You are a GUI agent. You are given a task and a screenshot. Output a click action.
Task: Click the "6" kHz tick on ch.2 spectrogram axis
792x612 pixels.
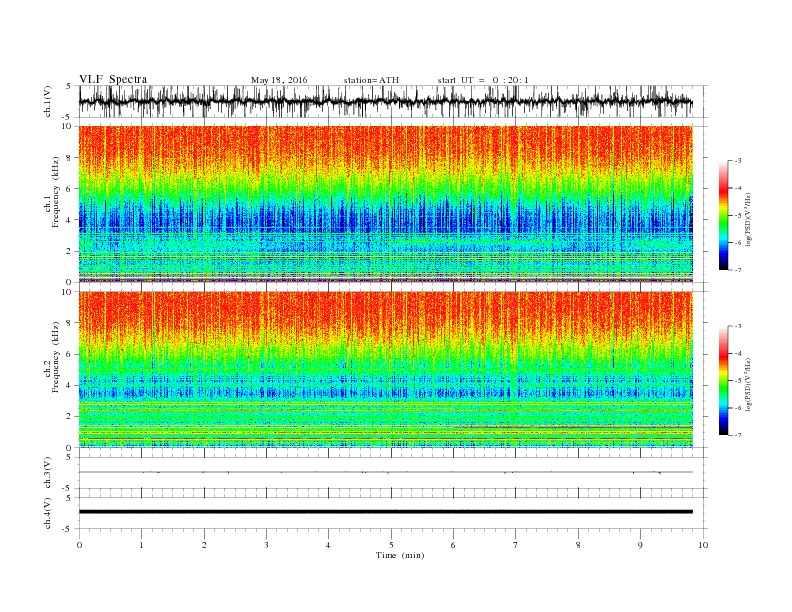(x=69, y=354)
